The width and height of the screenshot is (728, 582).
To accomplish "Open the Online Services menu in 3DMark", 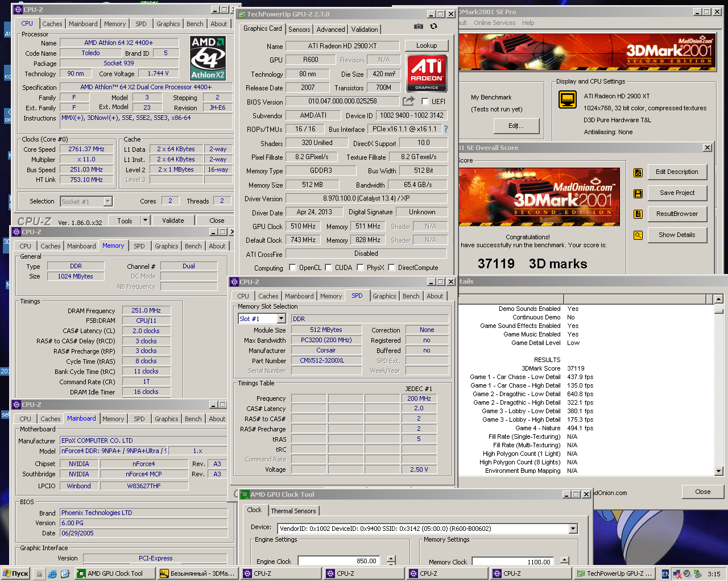I will [494, 23].
